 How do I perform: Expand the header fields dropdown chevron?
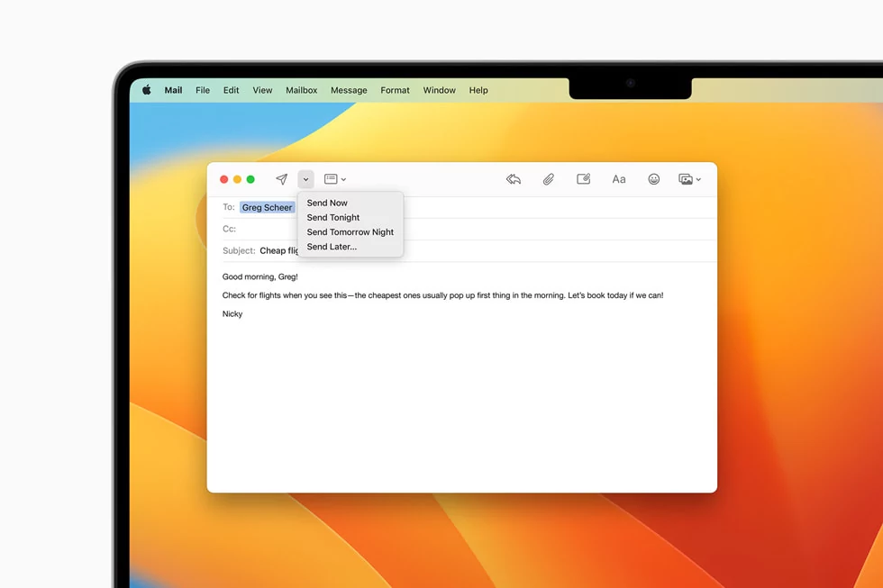[343, 179]
